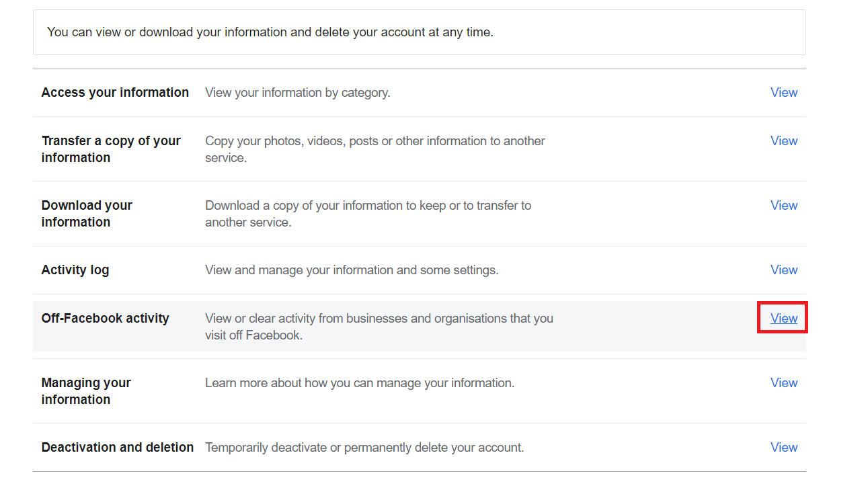
Task: Open View link for Download your information
Action: [x=784, y=206]
